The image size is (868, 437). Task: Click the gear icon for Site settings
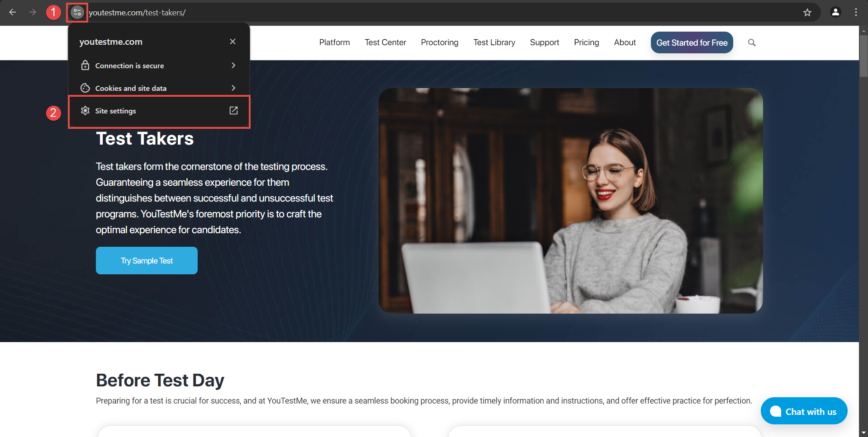coord(85,111)
